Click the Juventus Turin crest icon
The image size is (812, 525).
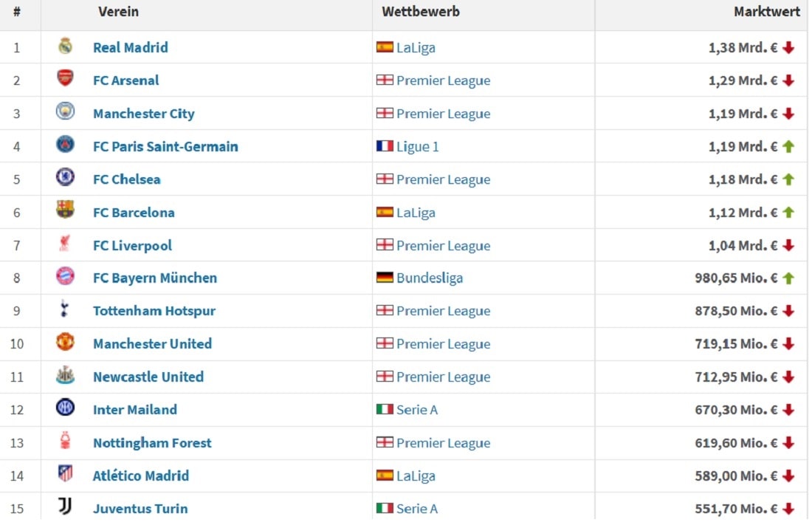pos(65,507)
